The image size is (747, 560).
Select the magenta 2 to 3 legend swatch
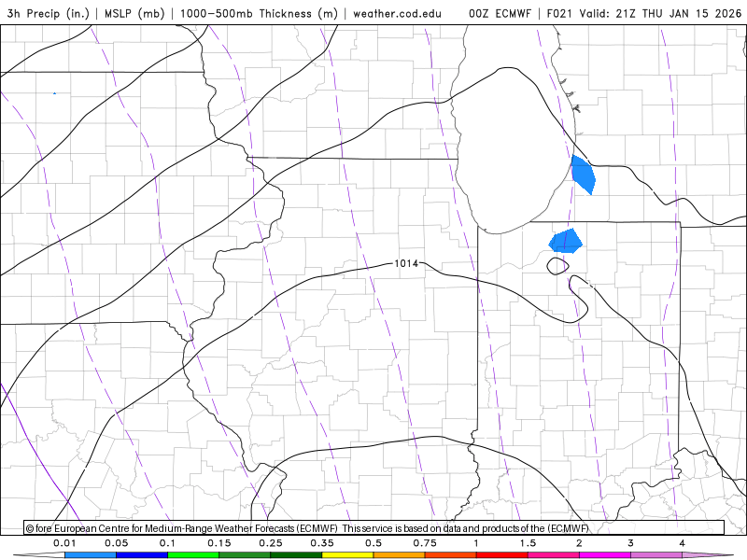(605, 555)
